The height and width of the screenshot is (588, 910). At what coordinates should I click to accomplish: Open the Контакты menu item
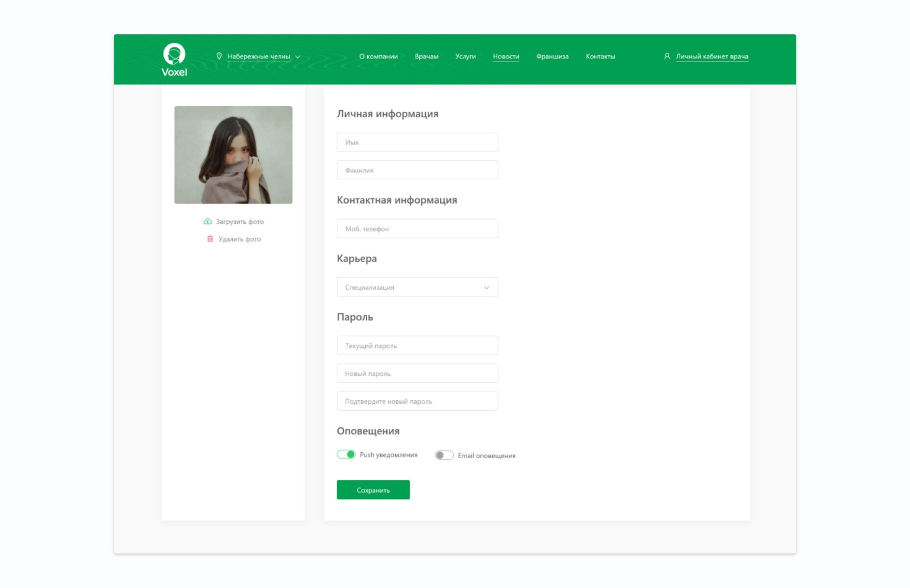[600, 56]
